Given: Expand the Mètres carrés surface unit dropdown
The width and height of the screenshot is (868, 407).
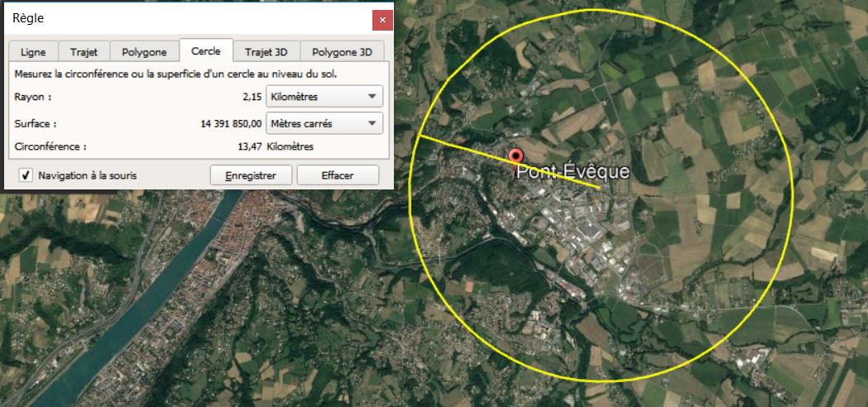Looking at the screenshot, I should (325, 124).
